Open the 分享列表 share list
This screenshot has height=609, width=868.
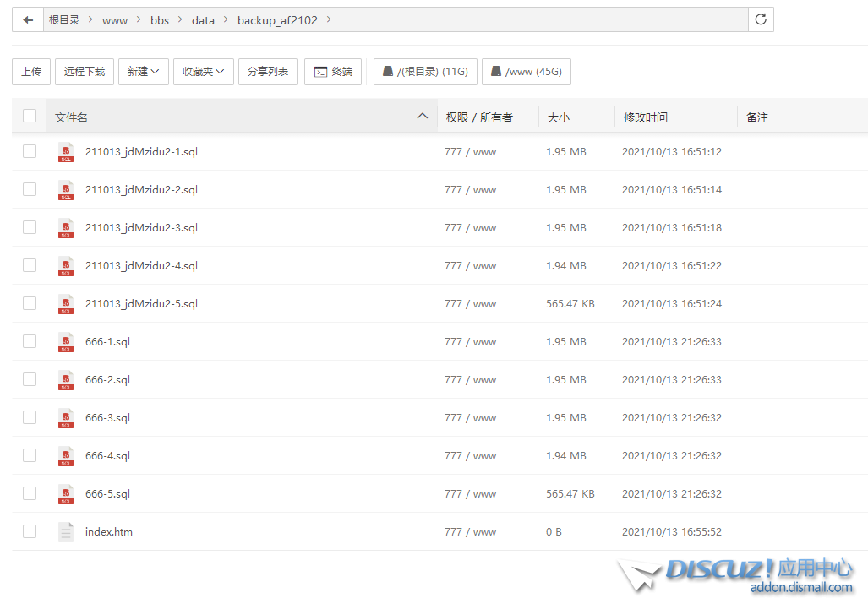pyautogui.click(x=268, y=72)
